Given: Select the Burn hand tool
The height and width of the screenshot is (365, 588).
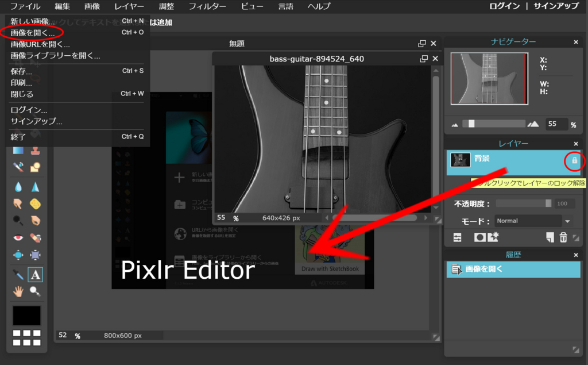Looking at the screenshot, I should click(35, 220).
